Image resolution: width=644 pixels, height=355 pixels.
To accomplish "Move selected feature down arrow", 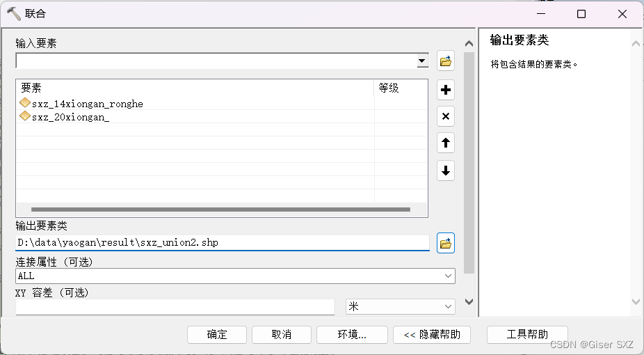I will pyautogui.click(x=446, y=170).
